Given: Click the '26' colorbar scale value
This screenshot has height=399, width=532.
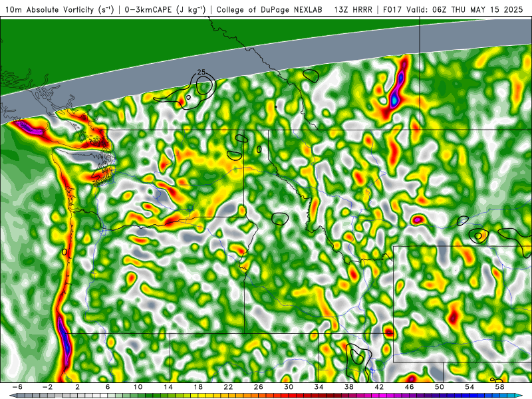Looking at the screenshot, I should [x=259, y=387].
